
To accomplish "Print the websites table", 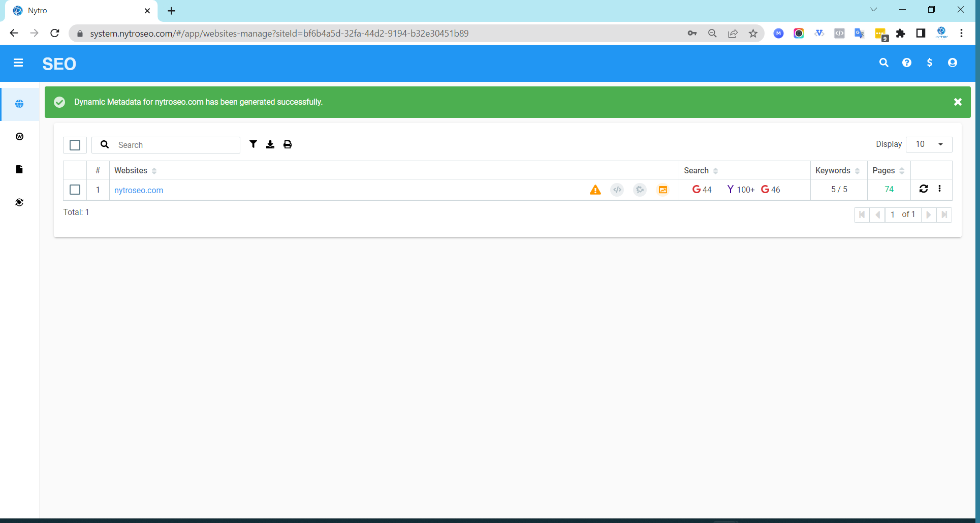I will click(x=288, y=144).
